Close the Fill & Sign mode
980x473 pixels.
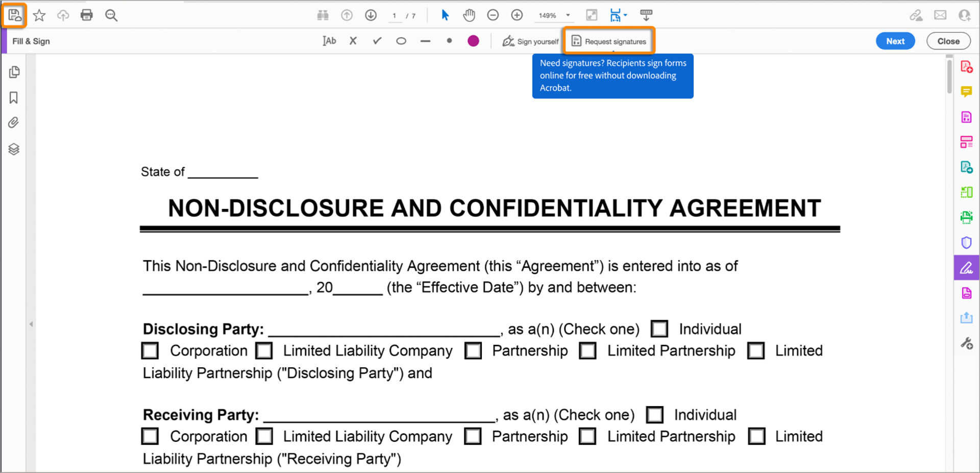coord(948,41)
